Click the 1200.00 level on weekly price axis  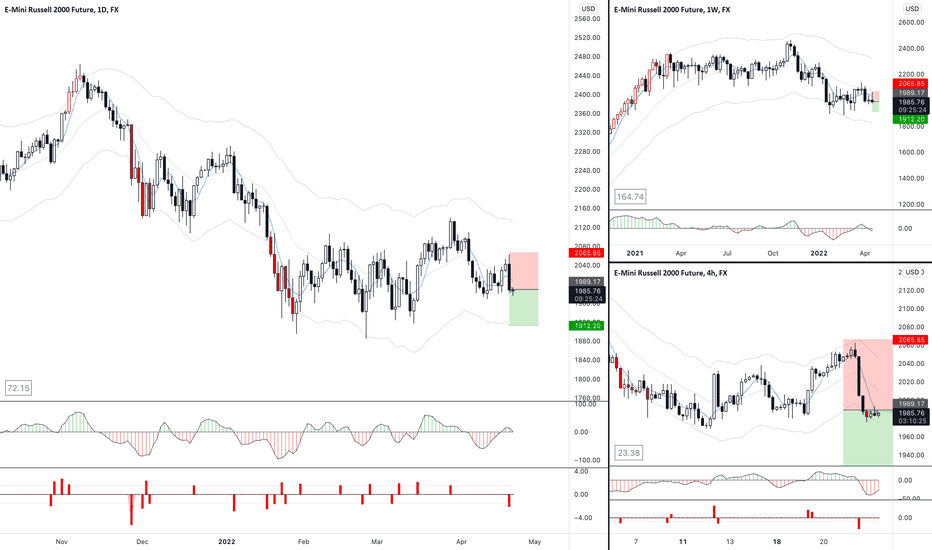point(911,205)
